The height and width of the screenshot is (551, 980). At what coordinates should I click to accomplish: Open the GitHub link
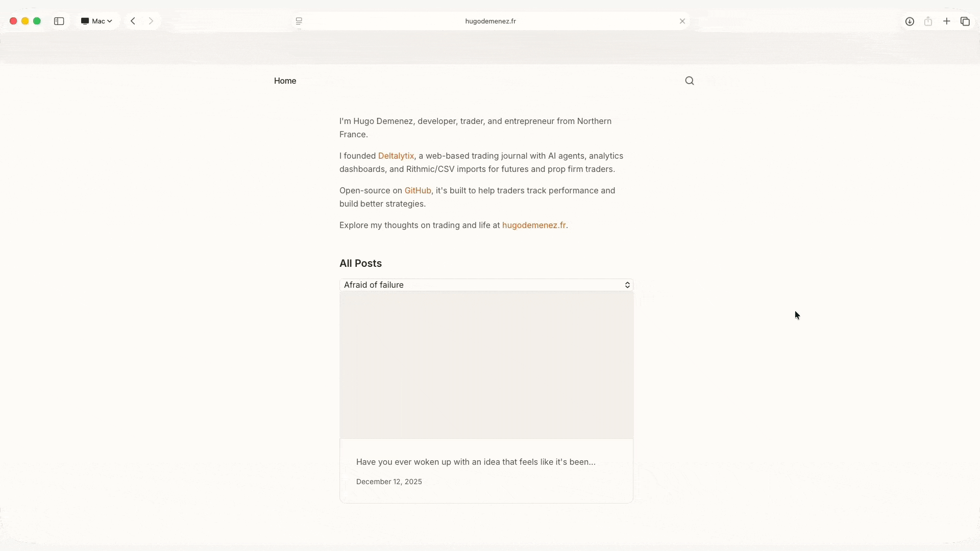point(418,190)
